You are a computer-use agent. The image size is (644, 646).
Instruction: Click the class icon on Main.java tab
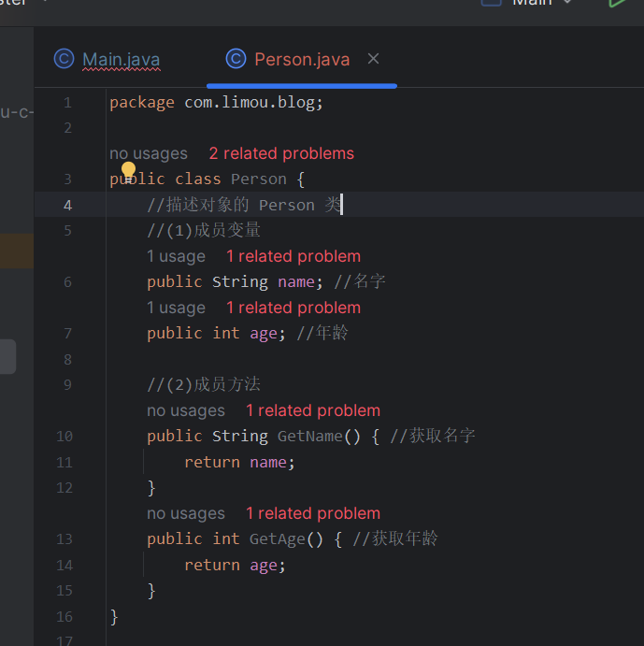[x=64, y=59]
